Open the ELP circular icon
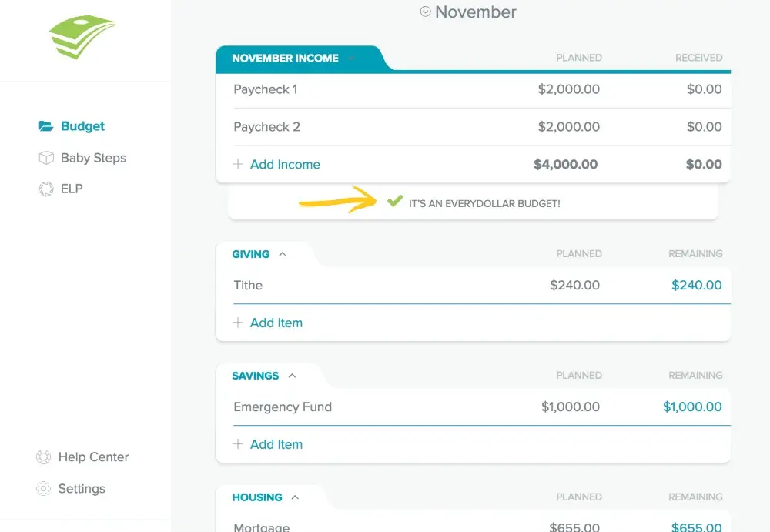This screenshot has width=770, height=532. [46, 189]
